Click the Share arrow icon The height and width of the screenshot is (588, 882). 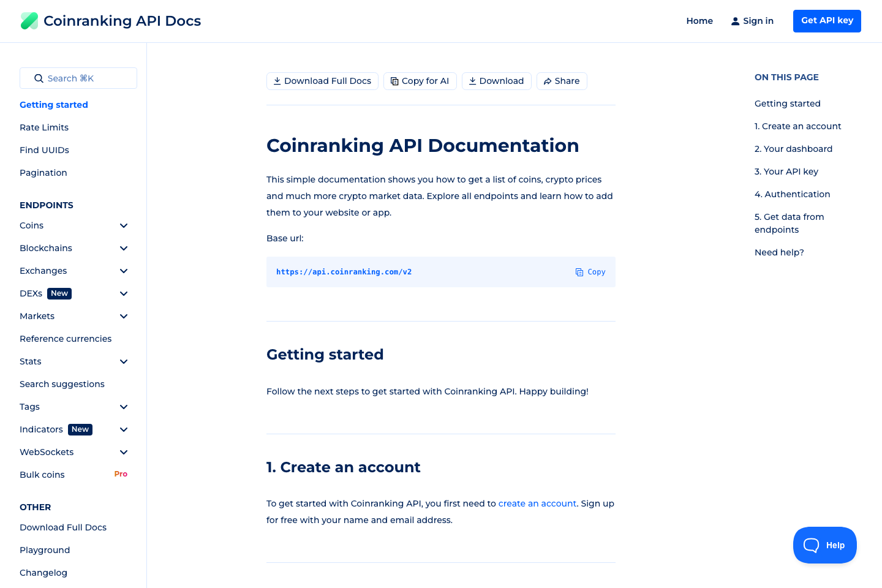click(x=548, y=81)
